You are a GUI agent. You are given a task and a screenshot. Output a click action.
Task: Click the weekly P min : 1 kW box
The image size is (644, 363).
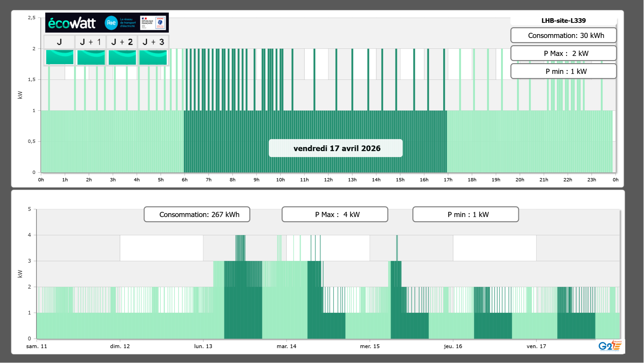pyautogui.click(x=465, y=214)
